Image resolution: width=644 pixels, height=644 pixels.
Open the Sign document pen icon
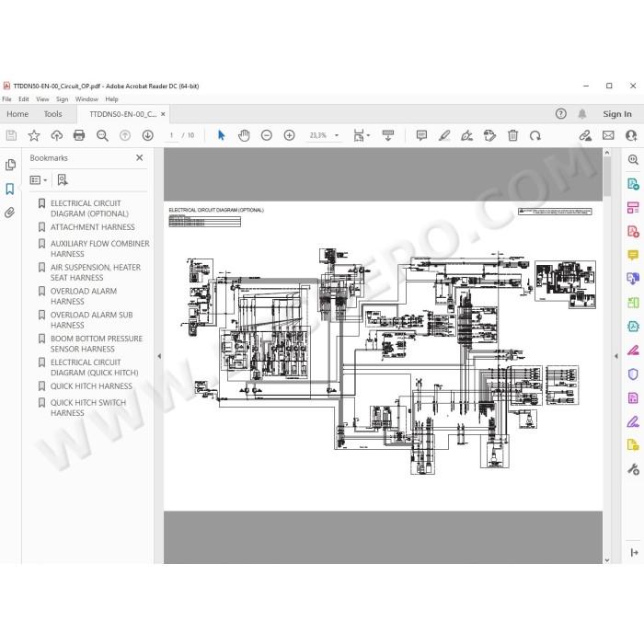pyautogui.click(x=467, y=135)
